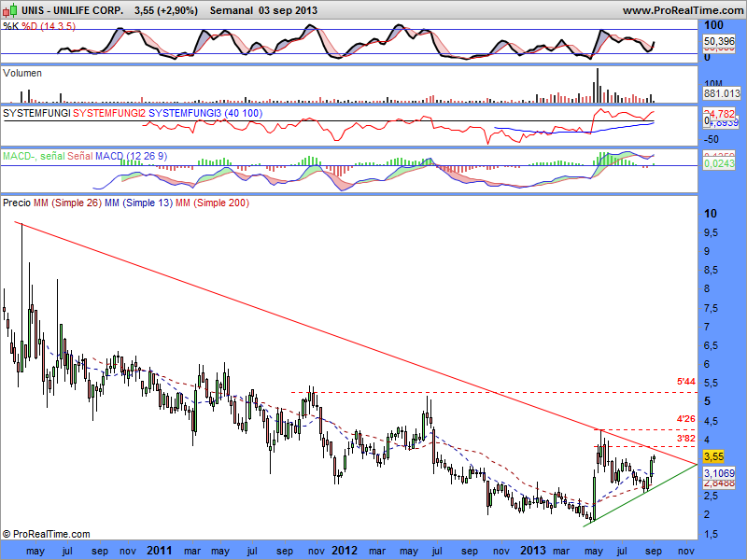Click the resistance label 3'82

(686, 438)
